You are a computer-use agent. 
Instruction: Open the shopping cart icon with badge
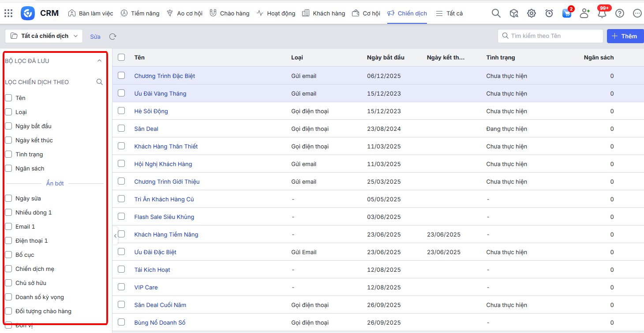coord(567,13)
